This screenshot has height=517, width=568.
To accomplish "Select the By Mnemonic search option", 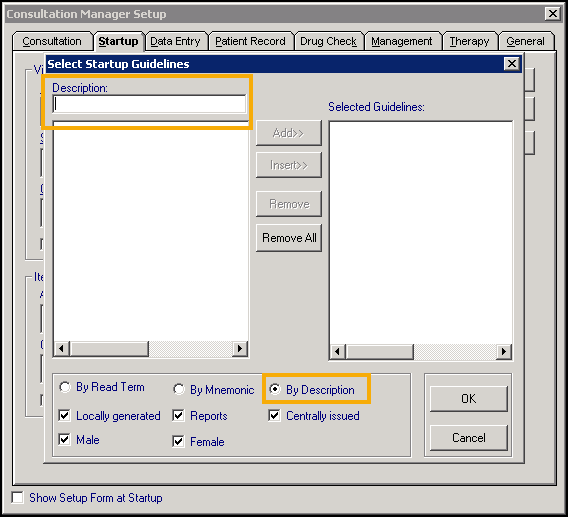I will 179,389.
